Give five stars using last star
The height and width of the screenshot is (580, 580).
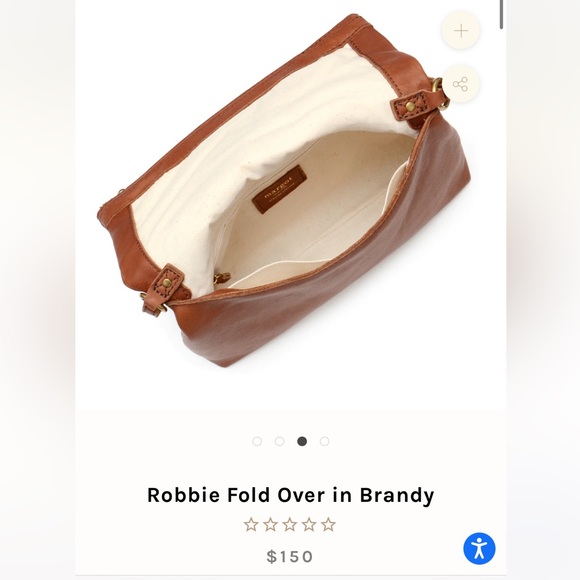pyautogui.click(x=328, y=525)
